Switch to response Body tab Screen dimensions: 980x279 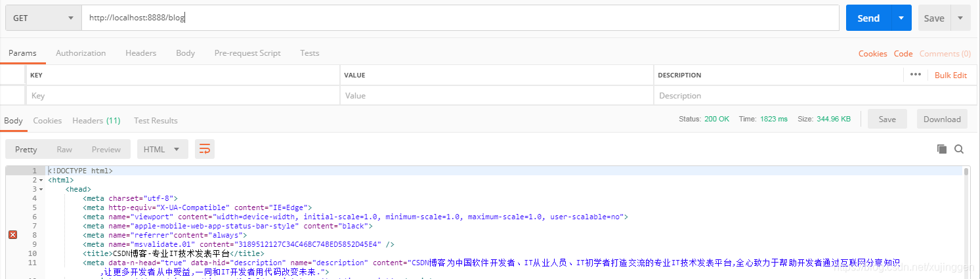click(x=13, y=121)
